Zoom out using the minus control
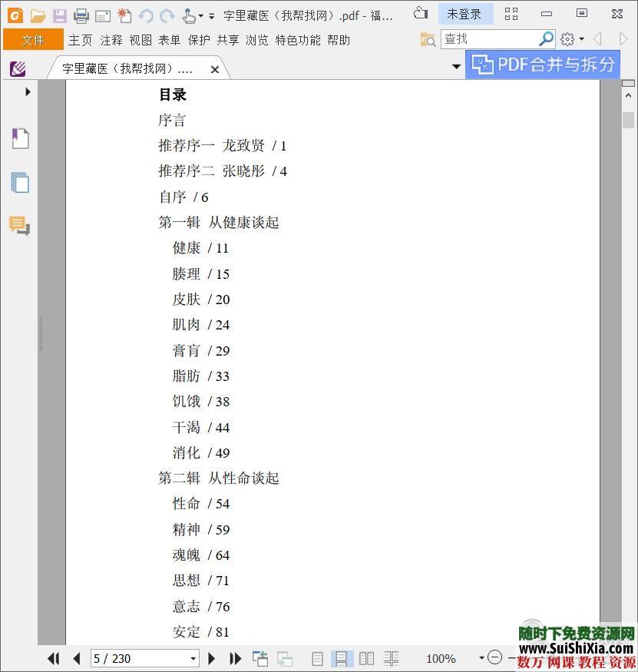Image resolution: width=638 pixels, height=672 pixels. click(x=495, y=658)
